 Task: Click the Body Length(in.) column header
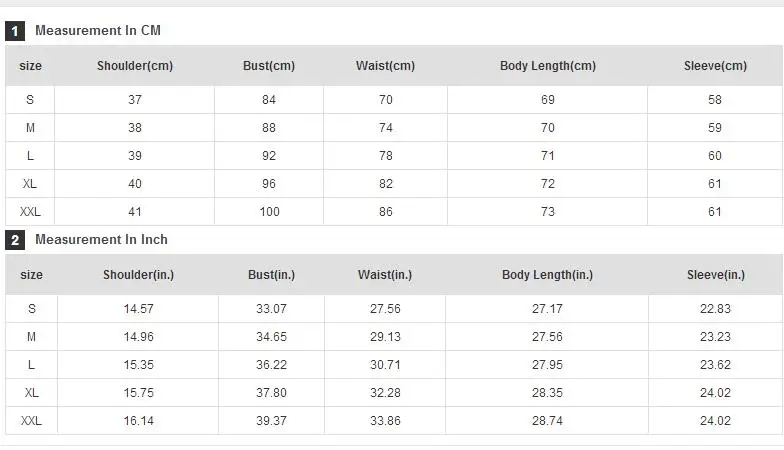click(548, 274)
